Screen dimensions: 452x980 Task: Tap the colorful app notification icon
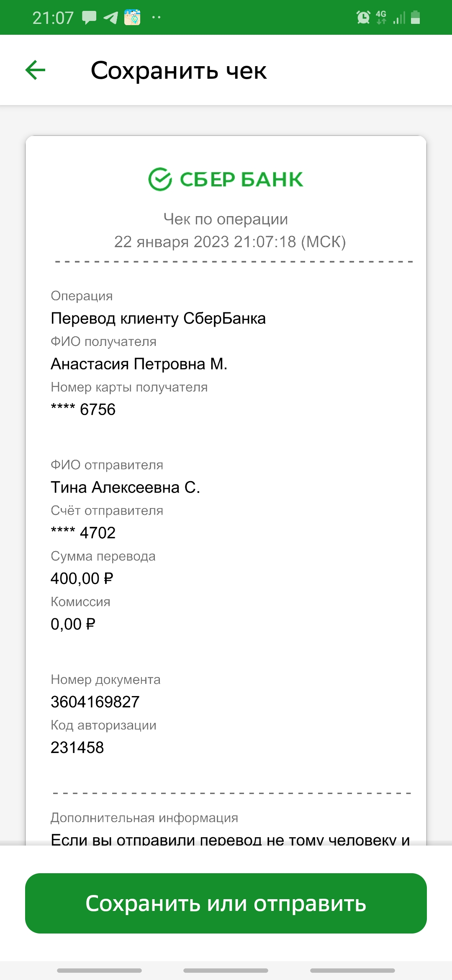[x=132, y=18]
